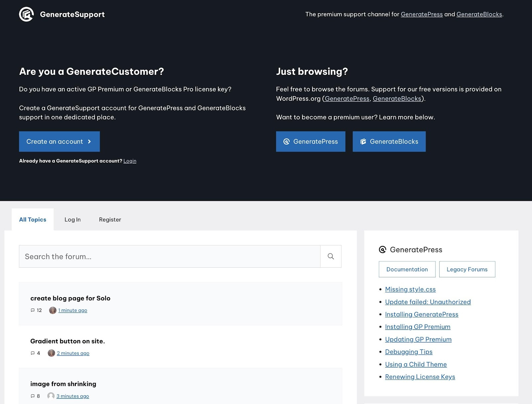
Task: Click the reply count icon beside 12
Action: point(33,310)
